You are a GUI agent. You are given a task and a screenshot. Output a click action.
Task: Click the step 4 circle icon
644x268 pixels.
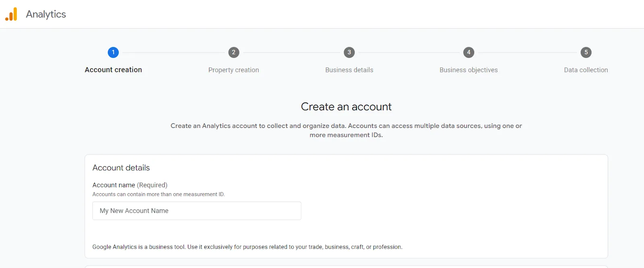[469, 52]
